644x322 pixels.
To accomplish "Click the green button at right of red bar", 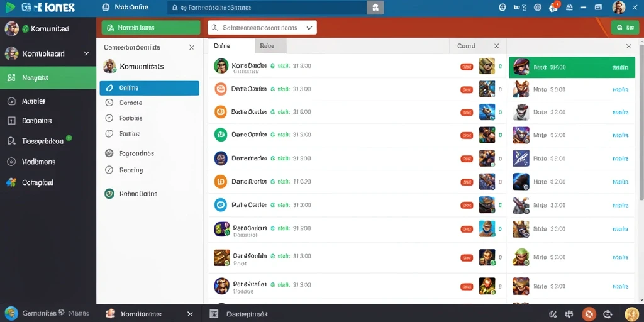I will pos(625,28).
